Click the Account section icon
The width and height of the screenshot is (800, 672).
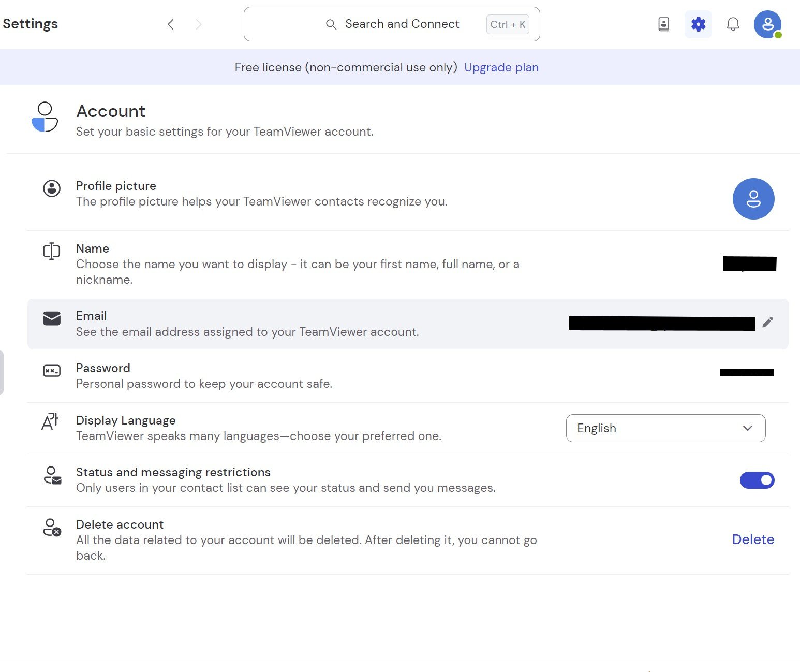(45, 117)
